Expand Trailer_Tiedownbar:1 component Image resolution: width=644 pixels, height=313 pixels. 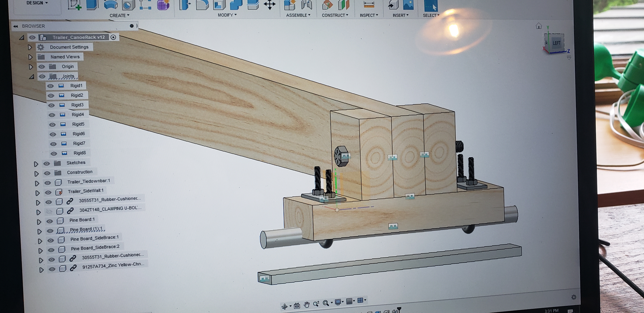(x=37, y=183)
